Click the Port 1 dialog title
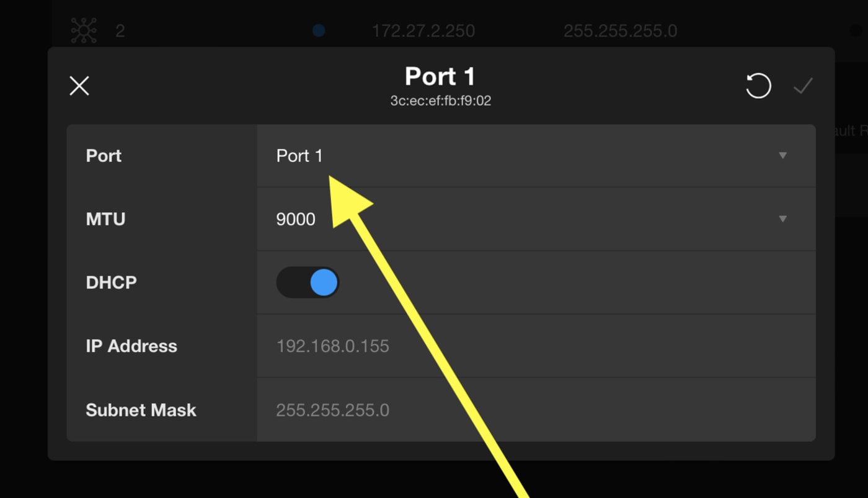This screenshot has height=498, width=868. click(x=440, y=77)
